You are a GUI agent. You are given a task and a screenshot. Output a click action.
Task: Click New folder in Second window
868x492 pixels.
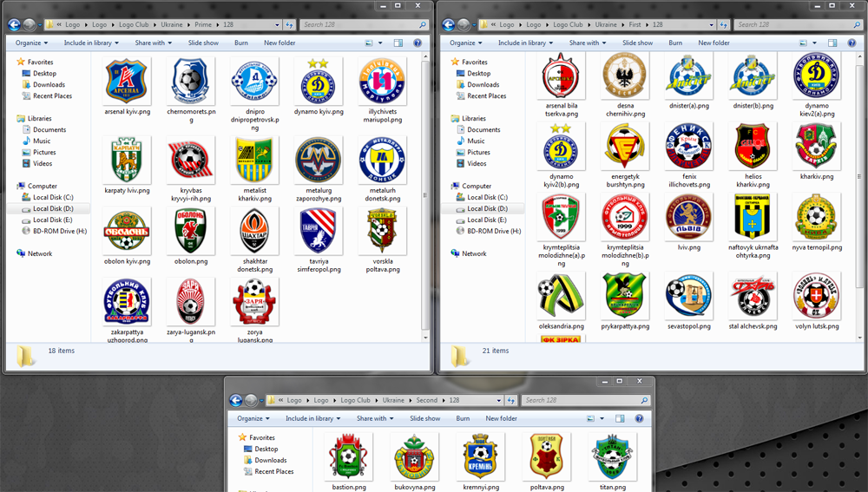pyautogui.click(x=502, y=418)
